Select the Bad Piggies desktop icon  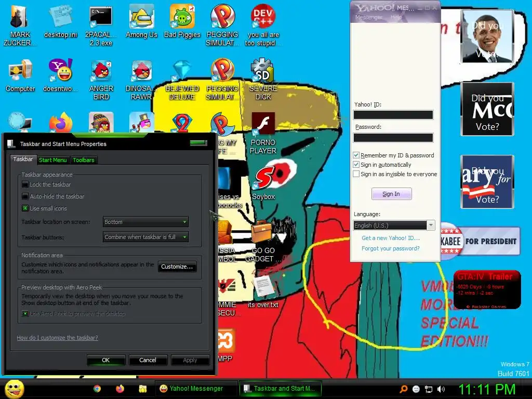pyautogui.click(x=182, y=22)
